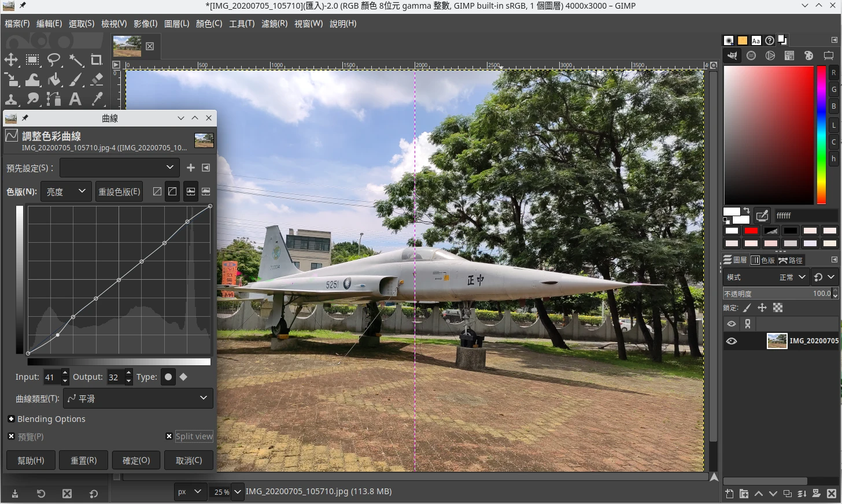
Task: Select the Text tool
Action: point(75,99)
